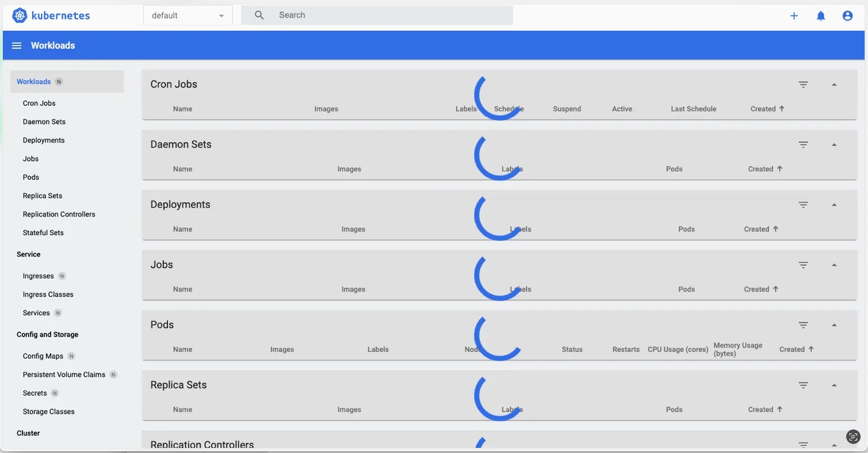868x453 pixels.
Task: Select Stateful Sets in the sidebar
Action: coord(43,233)
